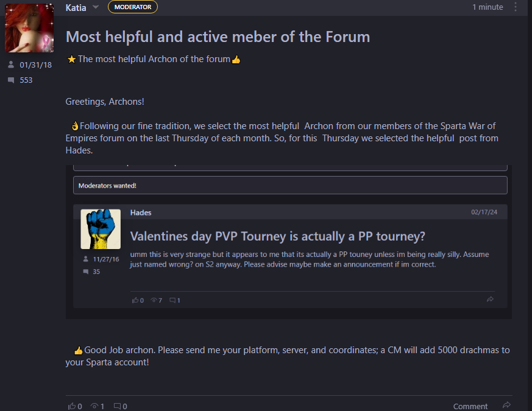Click the thumbs-up emoji before 'Good Job'
The height and width of the screenshot is (411, 532).
coord(79,350)
